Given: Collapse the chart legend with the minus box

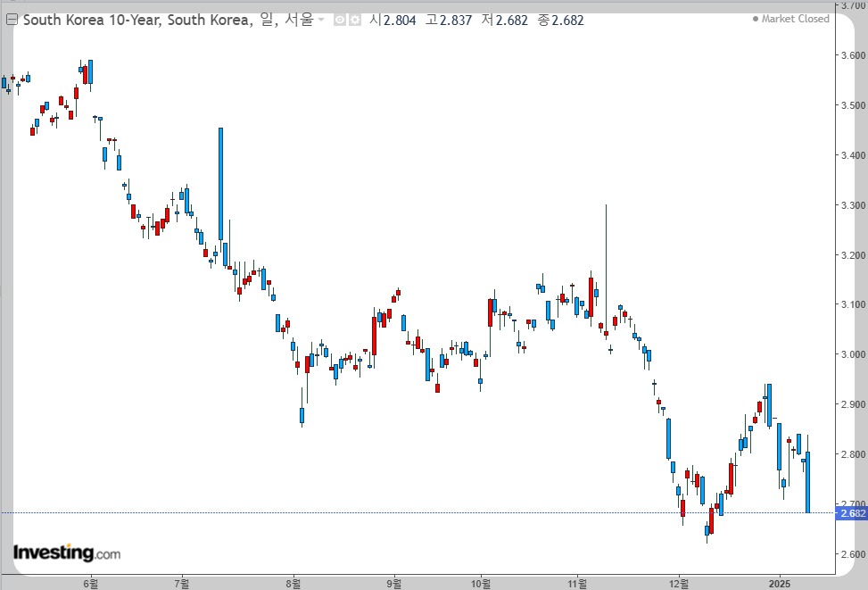Looking at the screenshot, I should 12,21.
